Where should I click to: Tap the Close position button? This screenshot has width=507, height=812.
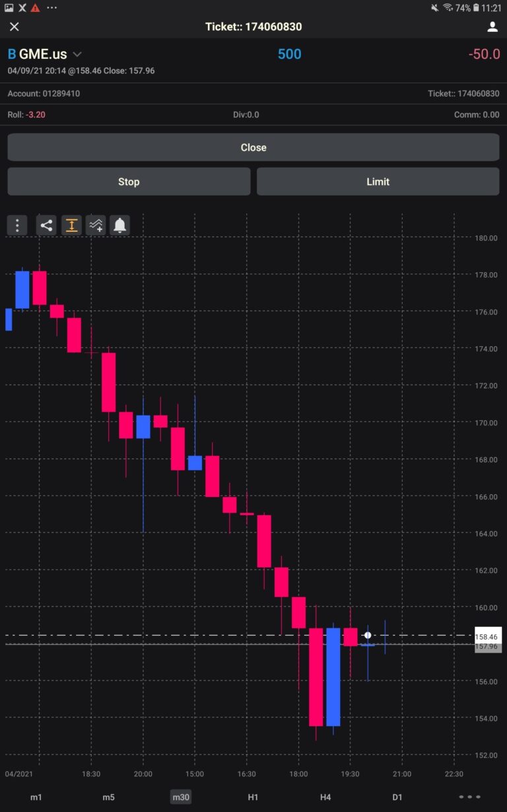[x=253, y=147]
